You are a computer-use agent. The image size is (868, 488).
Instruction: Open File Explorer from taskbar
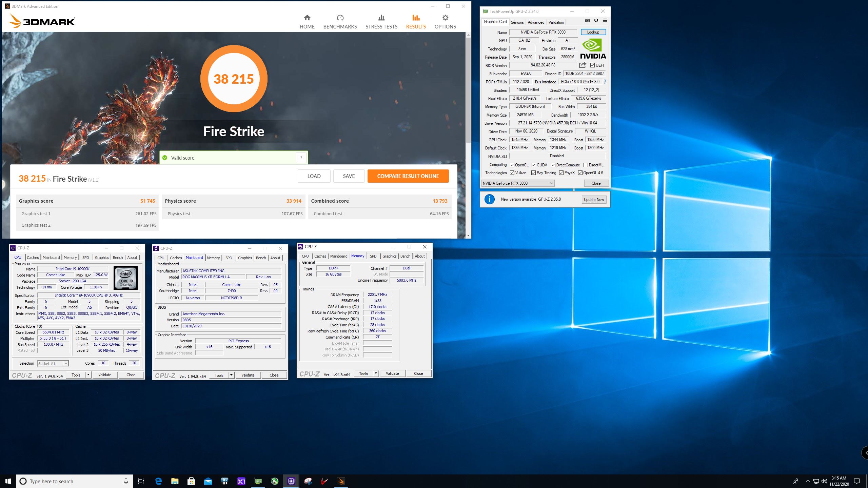coord(175,481)
